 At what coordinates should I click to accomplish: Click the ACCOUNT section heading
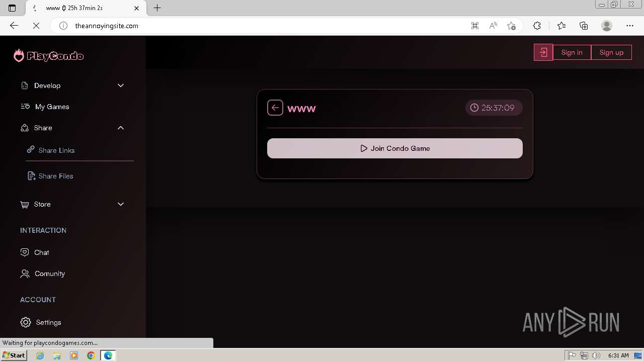[38, 300]
